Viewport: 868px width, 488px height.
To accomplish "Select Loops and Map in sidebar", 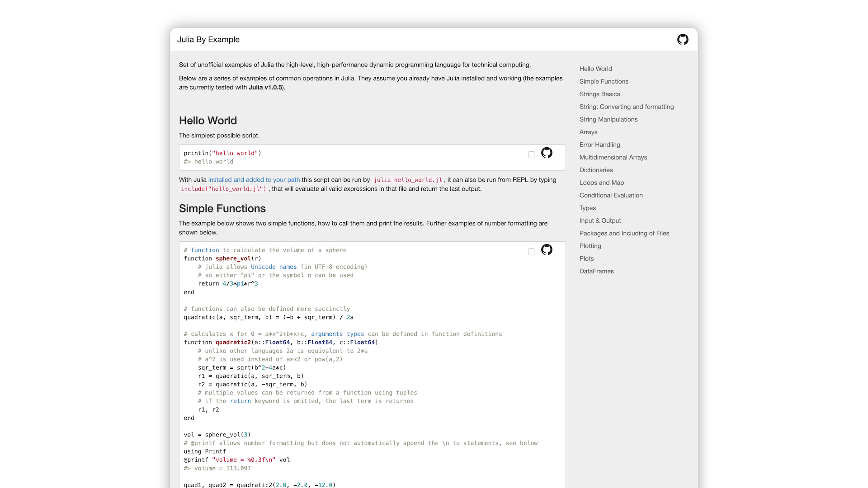I will (x=602, y=183).
